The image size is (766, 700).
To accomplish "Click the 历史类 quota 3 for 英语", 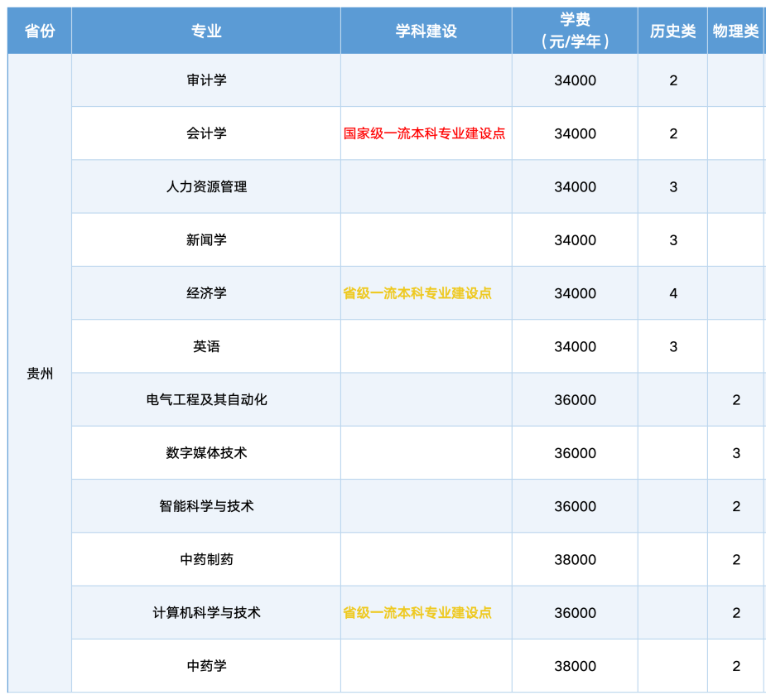I will click(x=673, y=346).
